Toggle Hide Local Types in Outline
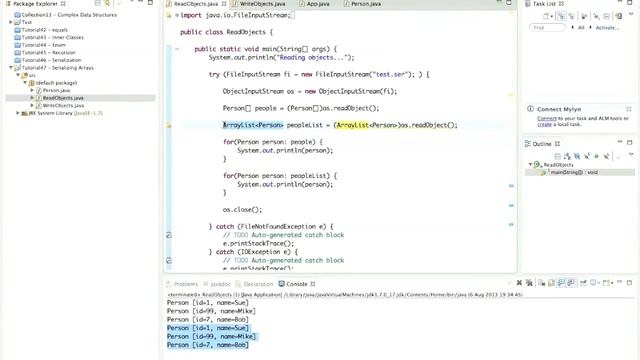This screenshot has width=640, height=360. pos(606,156)
